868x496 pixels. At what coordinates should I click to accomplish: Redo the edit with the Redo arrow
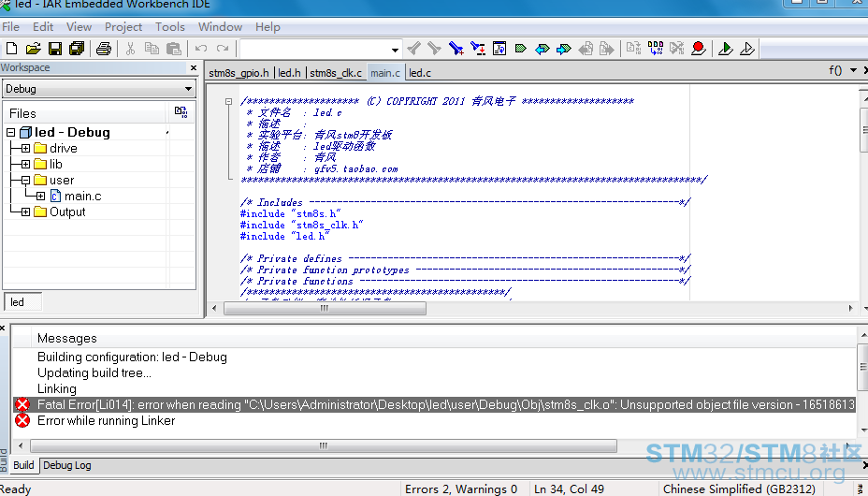point(223,49)
